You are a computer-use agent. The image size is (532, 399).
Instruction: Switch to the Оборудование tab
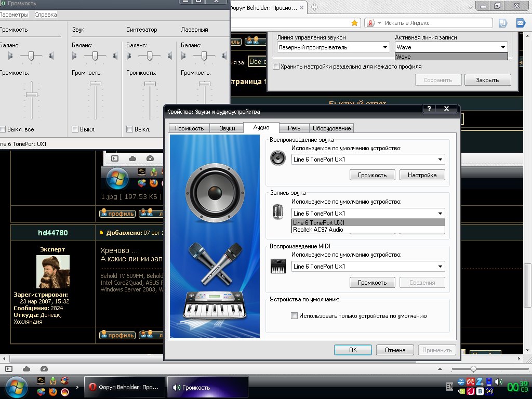(331, 128)
